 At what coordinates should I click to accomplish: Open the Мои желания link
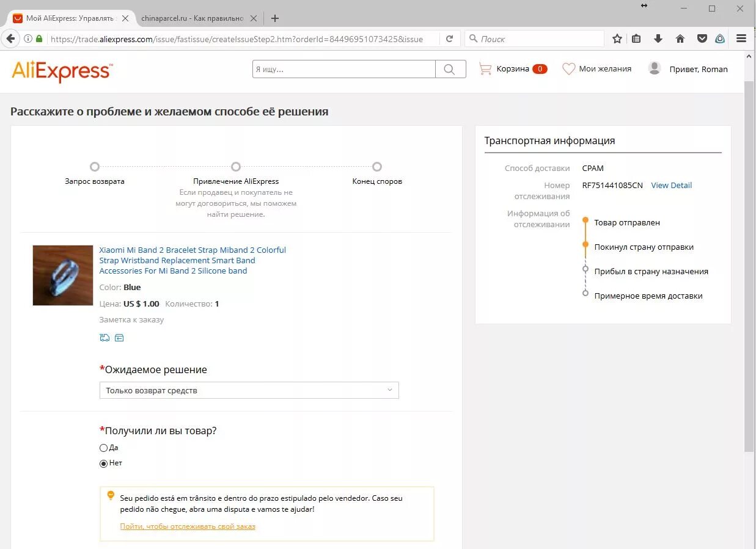605,69
